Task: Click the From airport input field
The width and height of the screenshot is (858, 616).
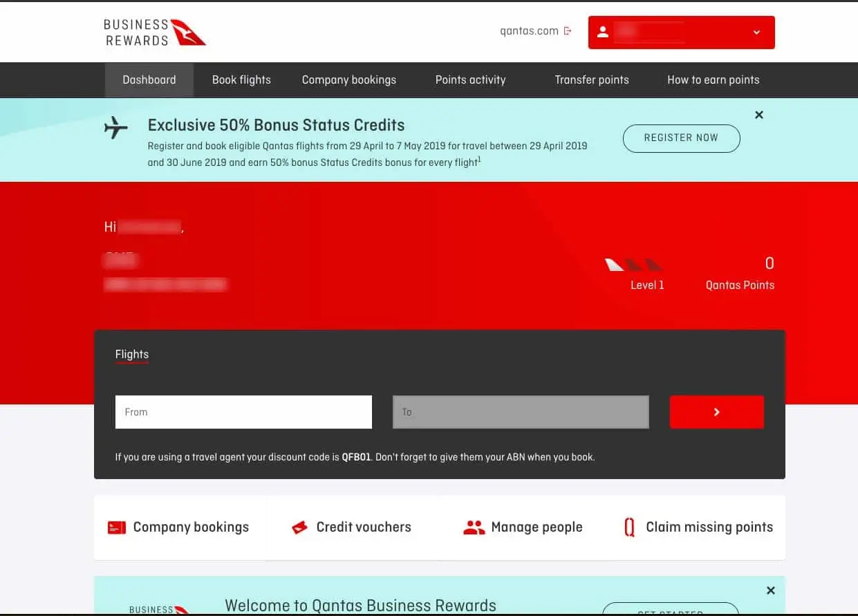Action: pyautogui.click(x=243, y=412)
